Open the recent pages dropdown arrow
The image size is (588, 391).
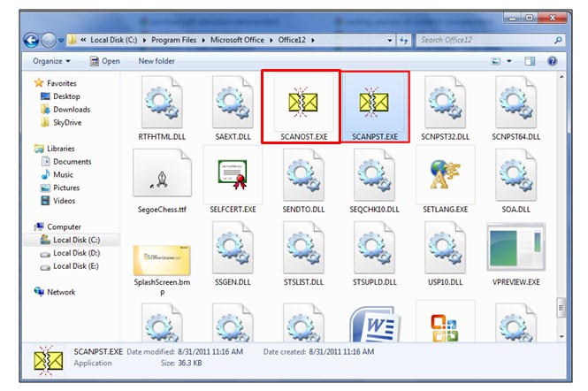61,40
